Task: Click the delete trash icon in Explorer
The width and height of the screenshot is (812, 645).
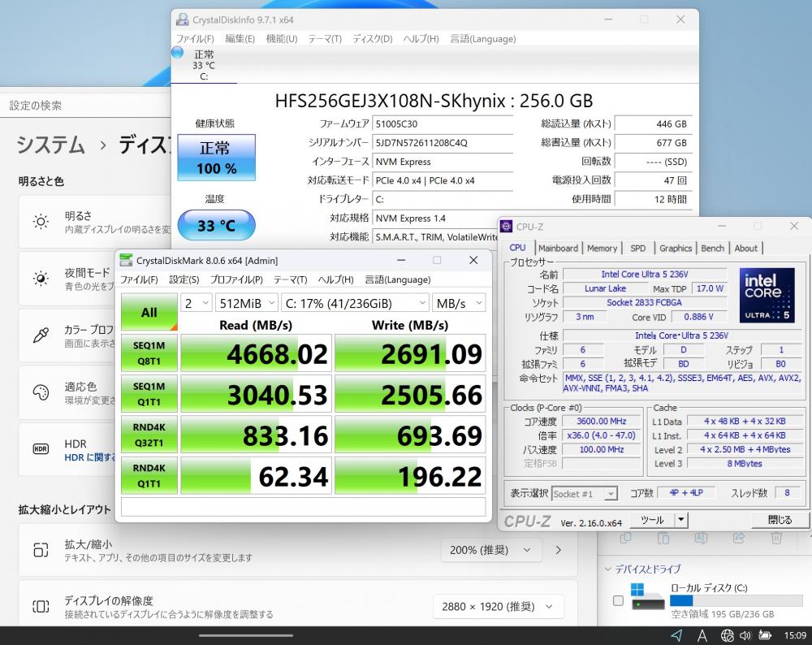Action: click(776, 538)
